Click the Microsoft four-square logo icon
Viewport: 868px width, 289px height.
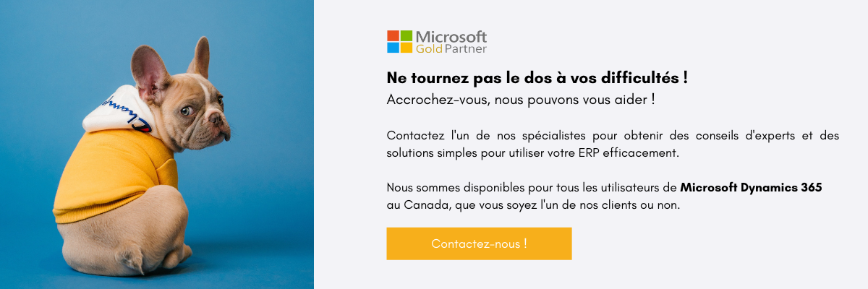(399, 41)
